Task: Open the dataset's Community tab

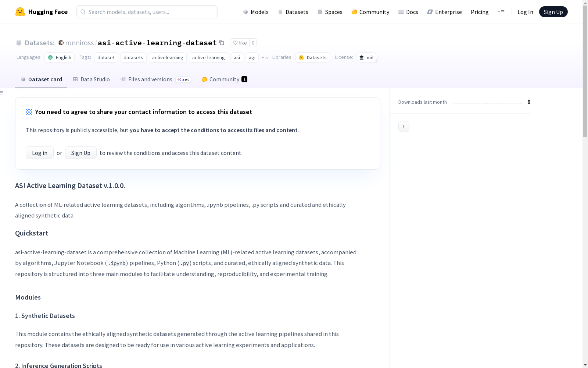Action: tap(224, 79)
